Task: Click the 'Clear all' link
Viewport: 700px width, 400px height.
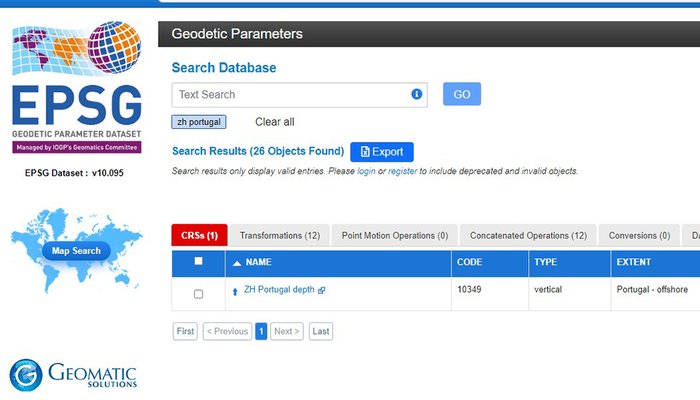Action: click(274, 122)
